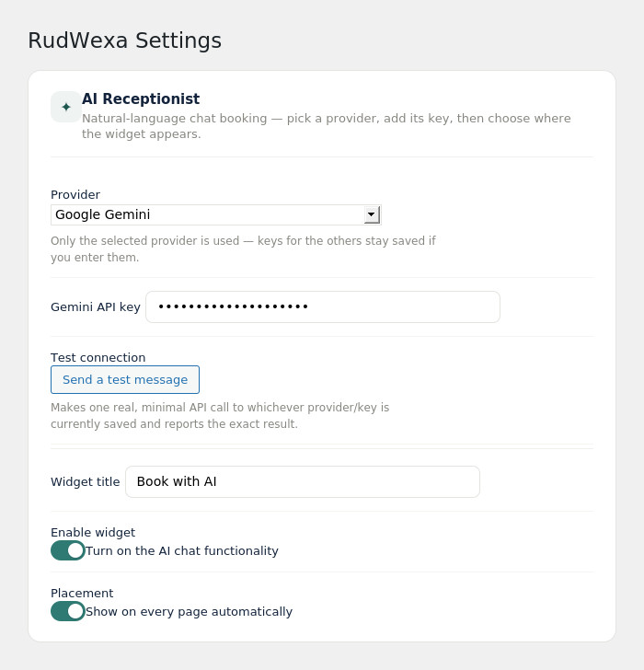Click into the Widget title field

(303, 481)
